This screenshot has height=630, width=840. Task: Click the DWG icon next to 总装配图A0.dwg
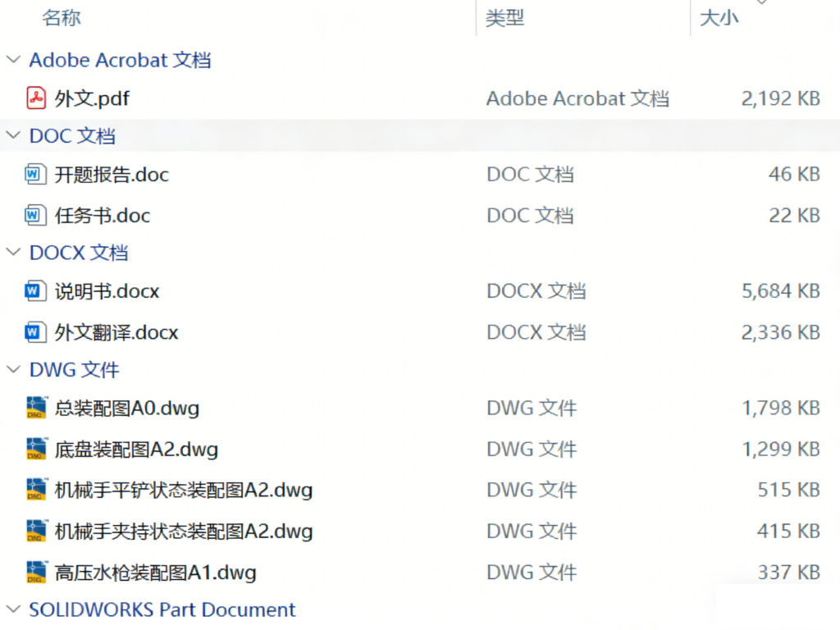tap(35, 408)
